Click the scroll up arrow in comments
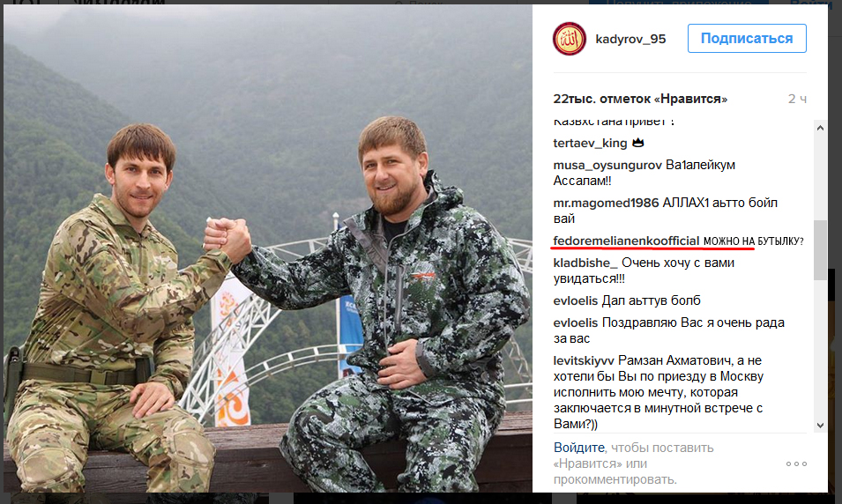The height and width of the screenshot is (504, 842). [x=820, y=128]
